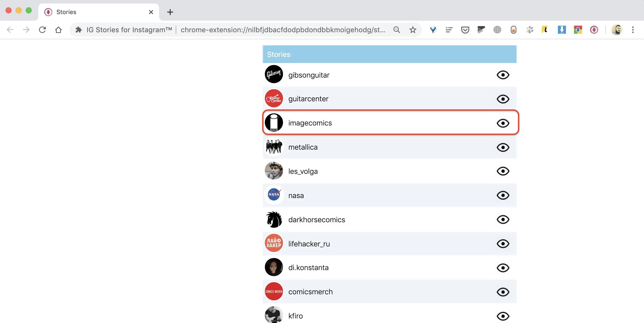This screenshot has width=644, height=323.
Task: Open the Chrome three-dot menu
Action: coord(633,30)
